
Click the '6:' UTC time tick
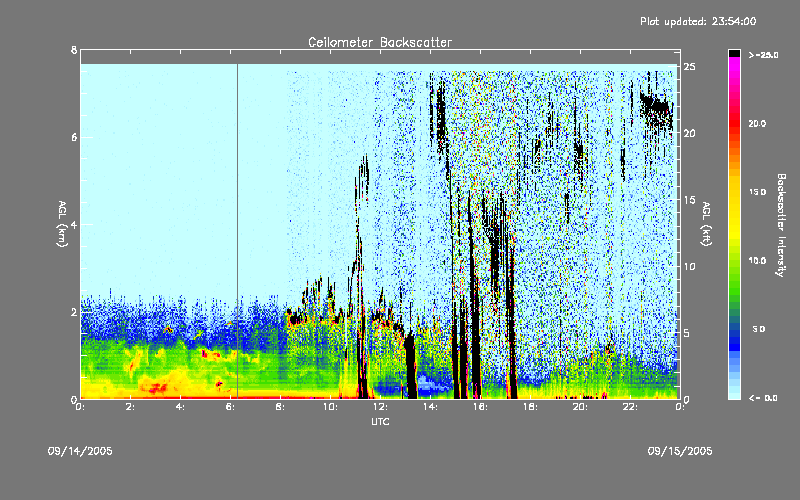point(231,407)
